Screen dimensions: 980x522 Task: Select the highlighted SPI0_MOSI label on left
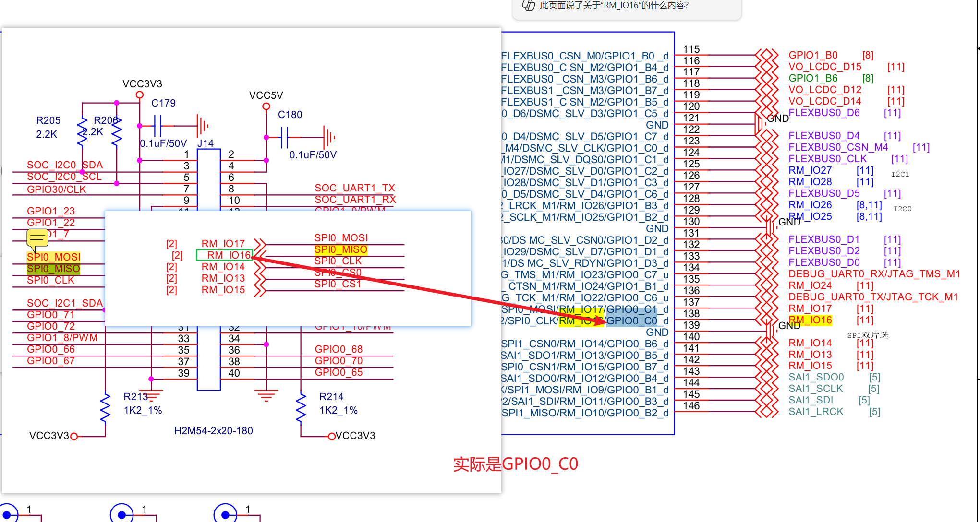pos(53,257)
